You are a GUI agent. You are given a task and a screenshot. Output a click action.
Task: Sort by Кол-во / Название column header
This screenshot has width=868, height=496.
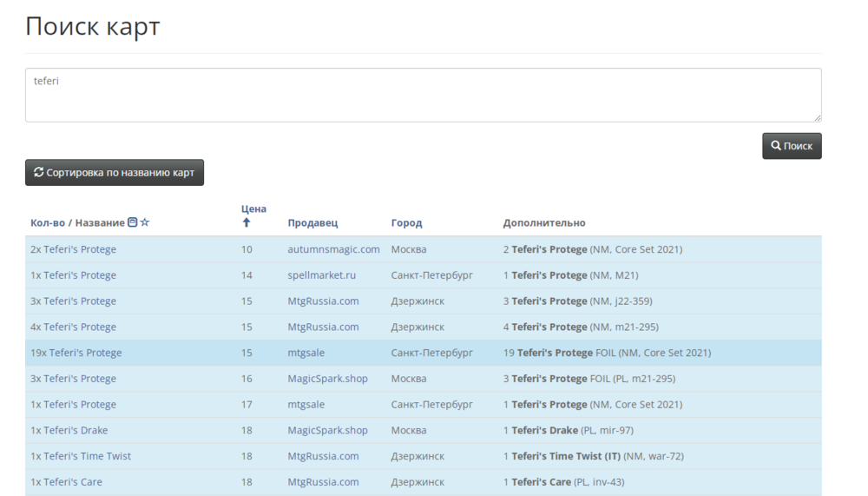tap(77, 223)
